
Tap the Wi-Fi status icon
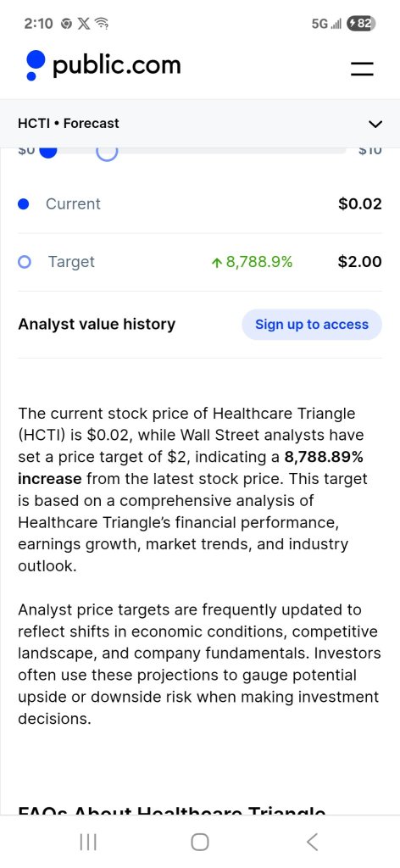coord(102,23)
